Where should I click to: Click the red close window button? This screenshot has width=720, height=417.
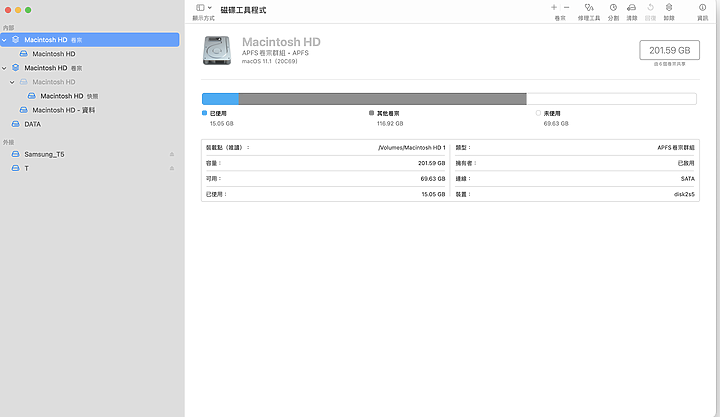pyautogui.click(x=8, y=10)
